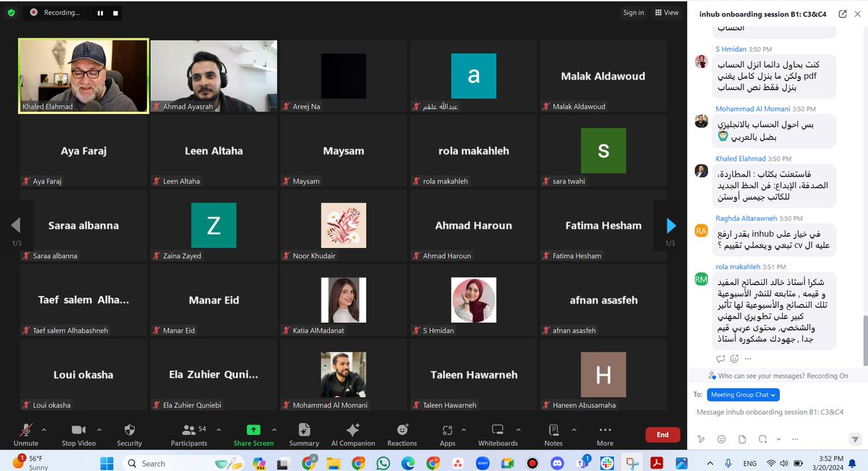Select Ahmad Ayasrah's video tile

(x=213, y=76)
